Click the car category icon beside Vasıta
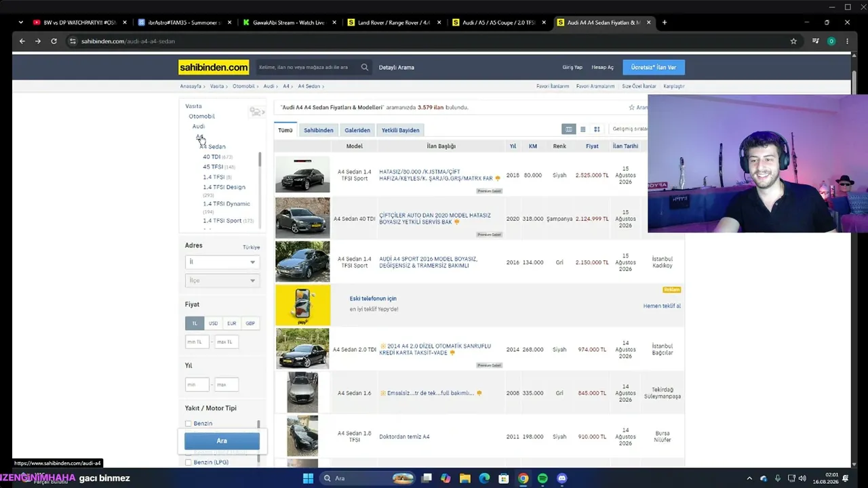Image resolution: width=868 pixels, height=488 pixels. coord(256,111)
